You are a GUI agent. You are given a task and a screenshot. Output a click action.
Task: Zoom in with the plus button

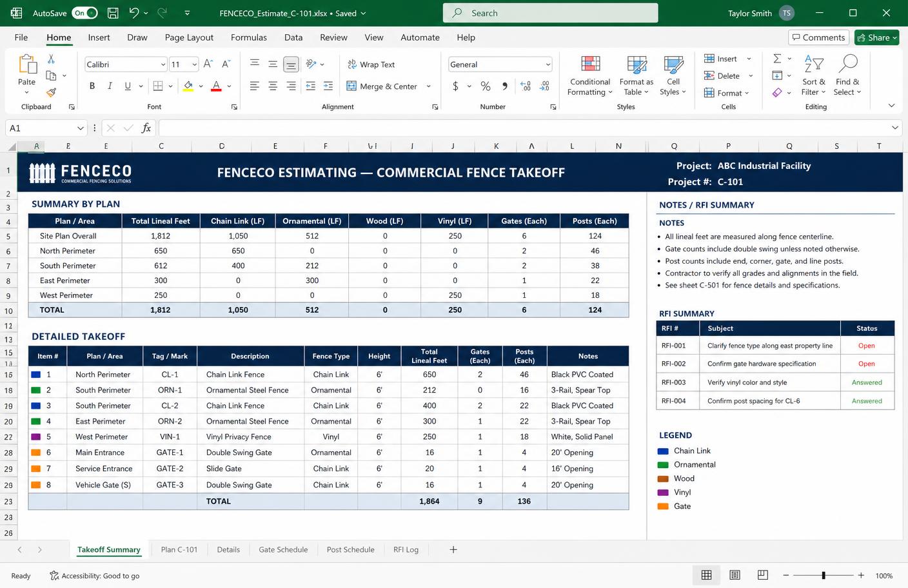click(861, 575)
